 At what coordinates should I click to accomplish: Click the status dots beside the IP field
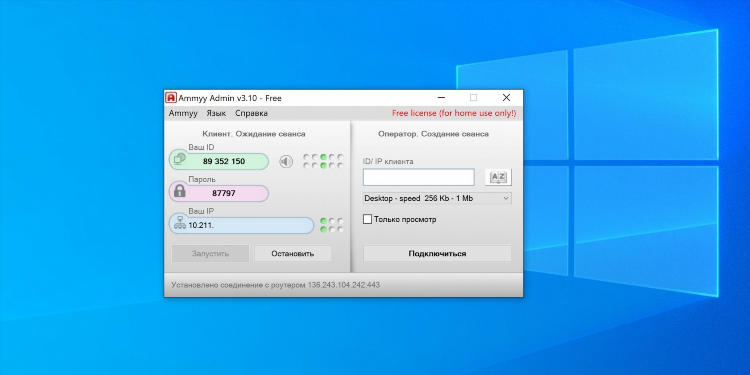(332, 225)
